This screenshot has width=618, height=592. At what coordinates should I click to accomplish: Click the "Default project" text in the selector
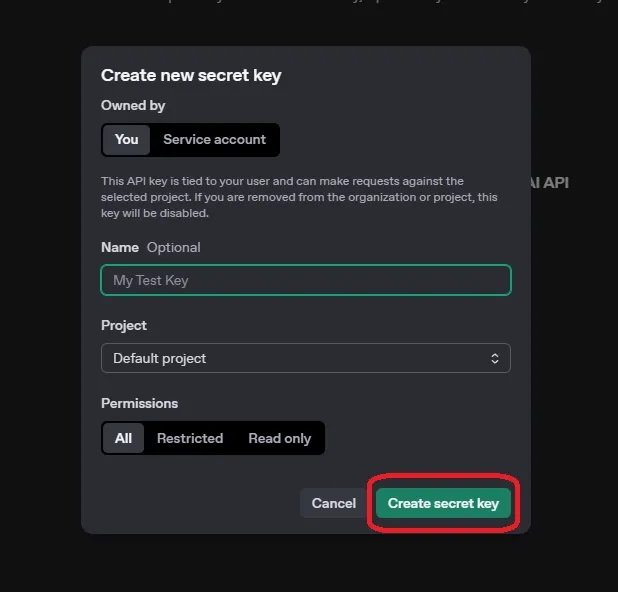tap(160, 358)
